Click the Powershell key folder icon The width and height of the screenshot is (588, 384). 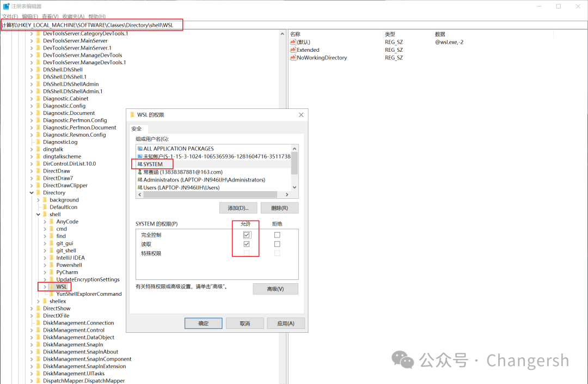(x=51, y=265)
